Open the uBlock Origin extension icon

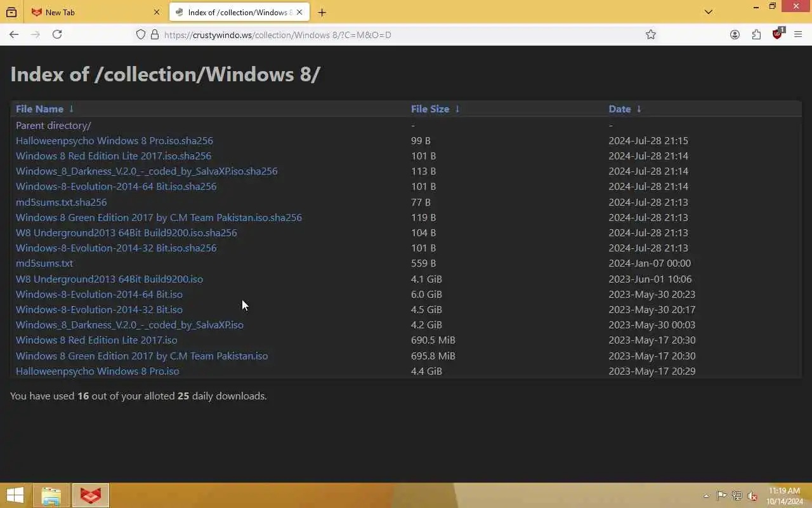(778, 34)
